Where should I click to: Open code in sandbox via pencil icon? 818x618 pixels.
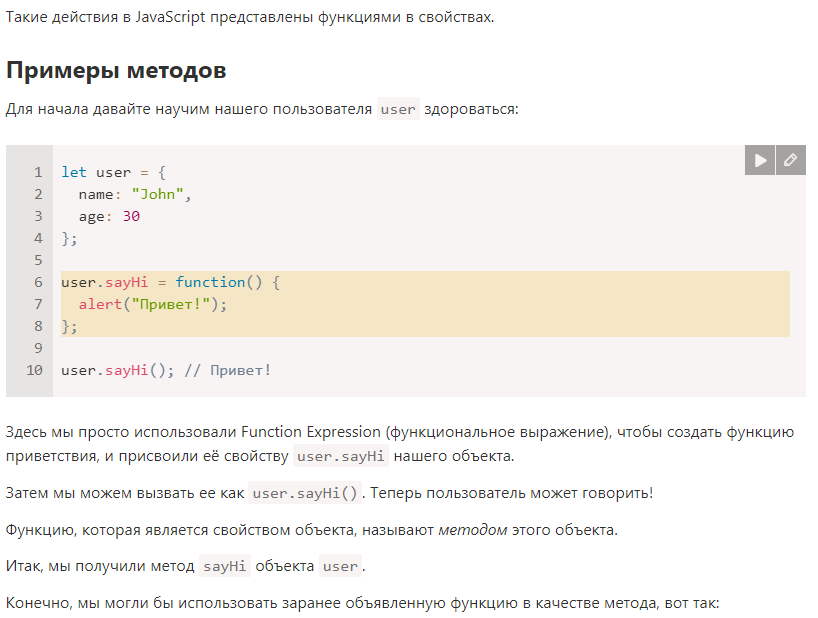click(x=791, y=160)
